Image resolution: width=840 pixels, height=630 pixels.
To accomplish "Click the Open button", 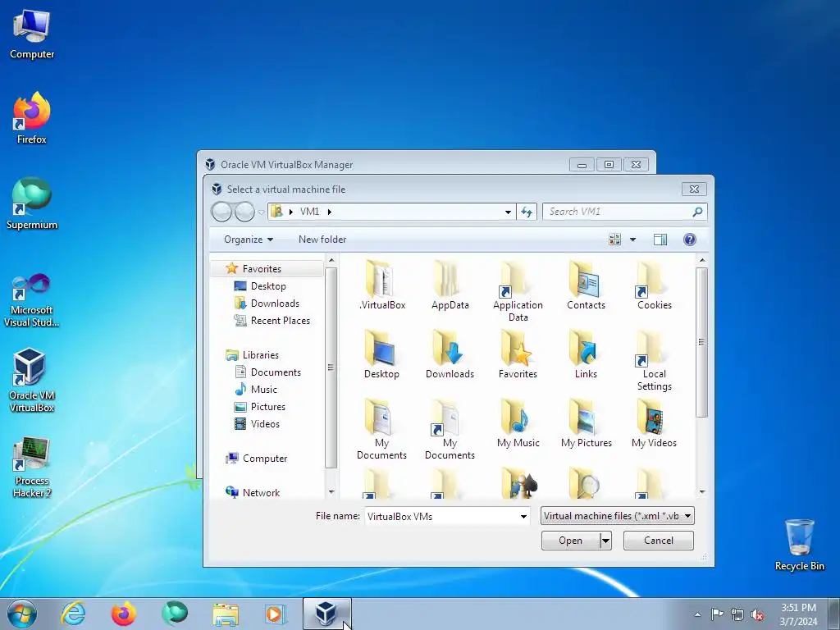I will [571, 541].
